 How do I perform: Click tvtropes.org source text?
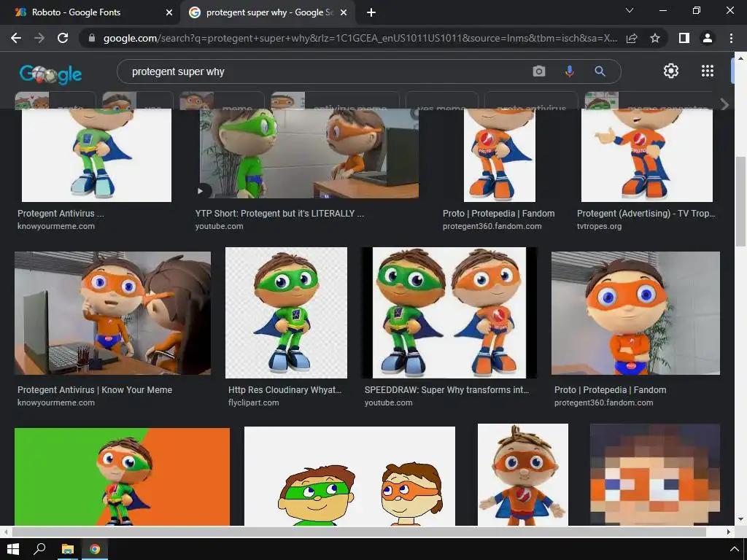tap(600, 226)
